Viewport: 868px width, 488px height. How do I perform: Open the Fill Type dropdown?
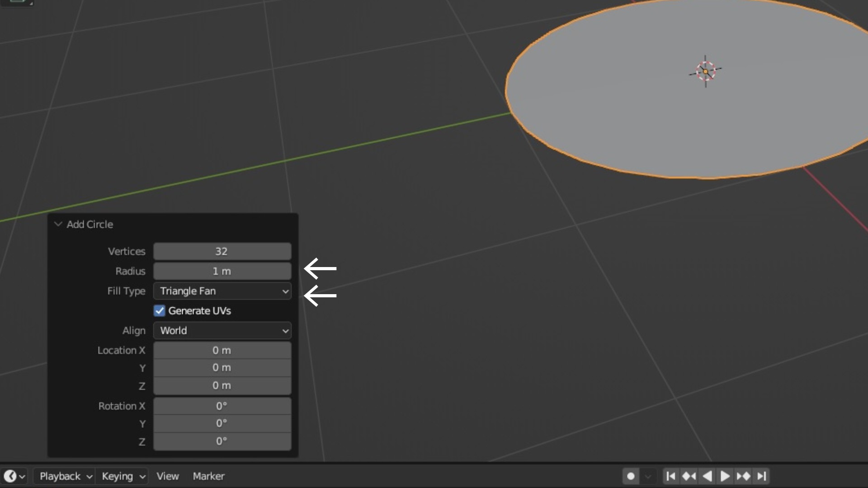(222, 291)
